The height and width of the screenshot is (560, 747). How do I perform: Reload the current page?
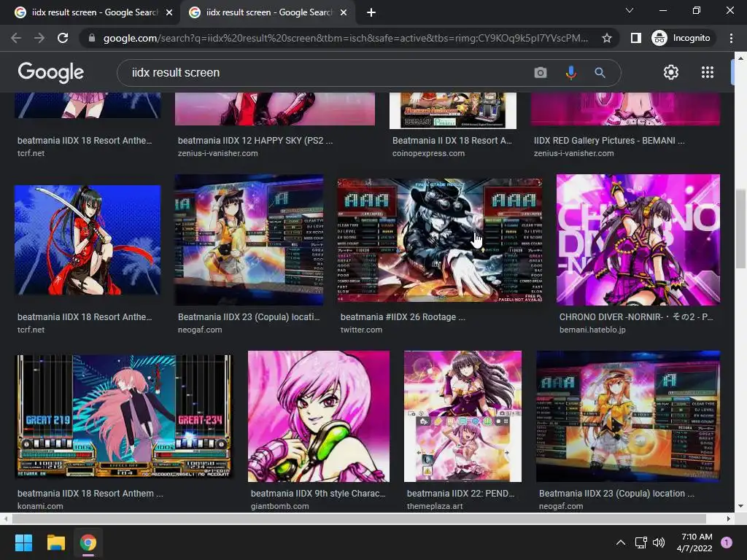point(63,38)
